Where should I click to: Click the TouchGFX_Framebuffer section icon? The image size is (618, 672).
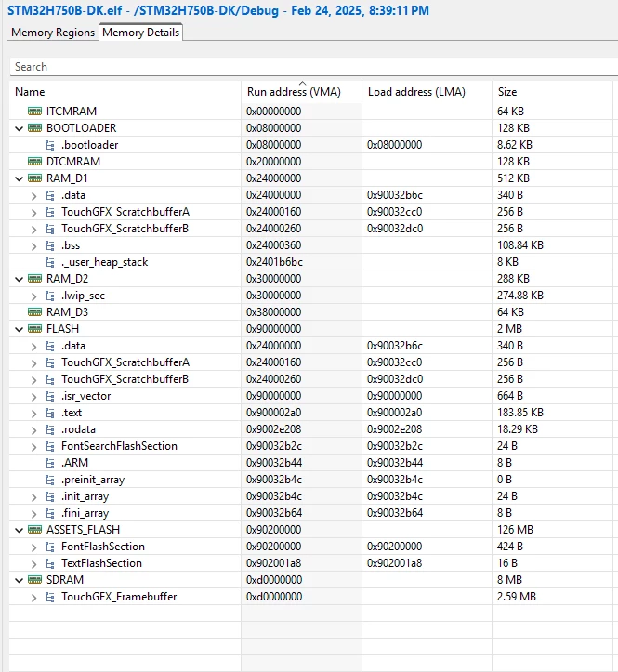pyautogui.click(x=49, y=597)
